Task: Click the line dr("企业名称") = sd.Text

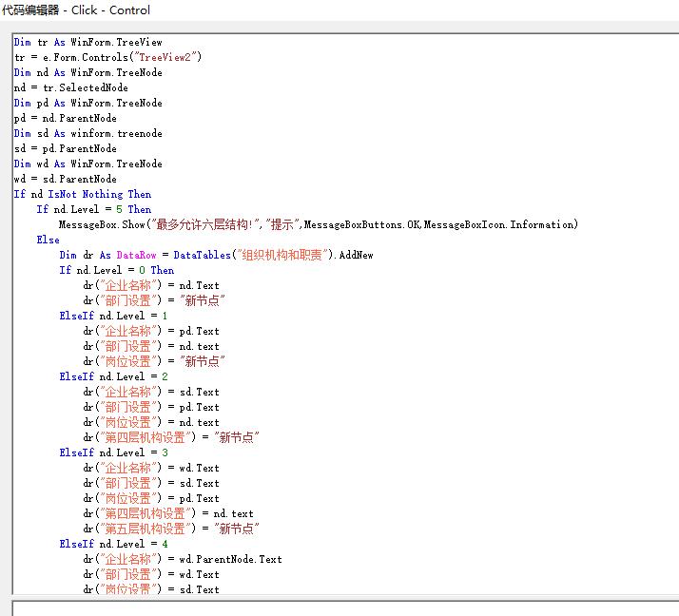Action: (151, 392)
